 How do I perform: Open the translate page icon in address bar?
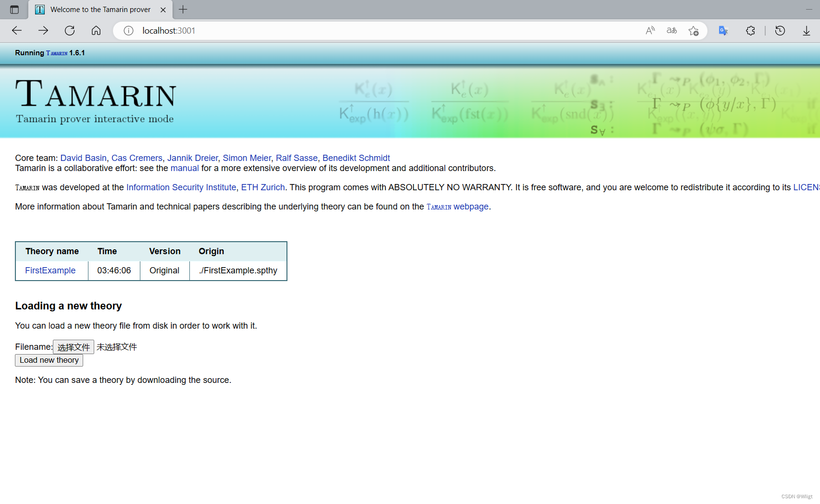click(672, 31)
